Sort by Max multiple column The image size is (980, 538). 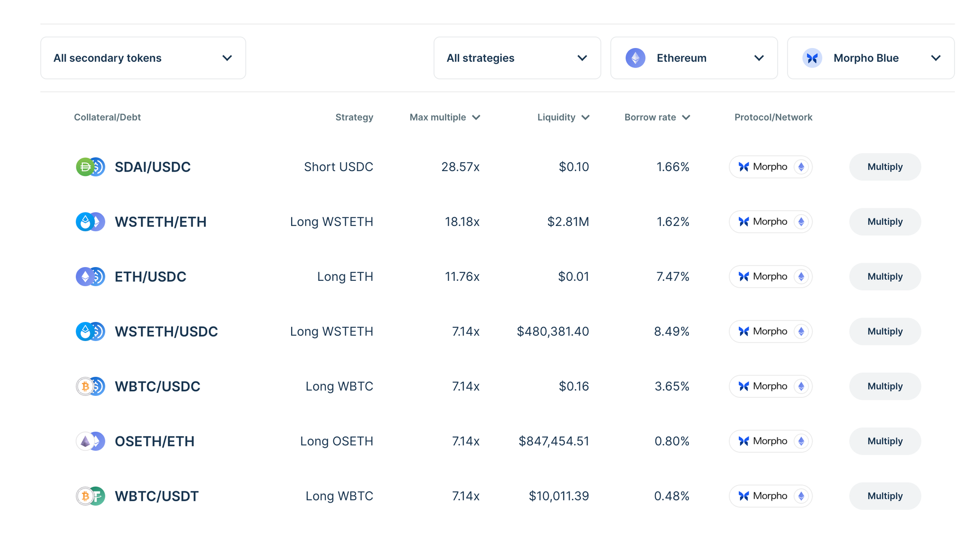coord(444,118)
